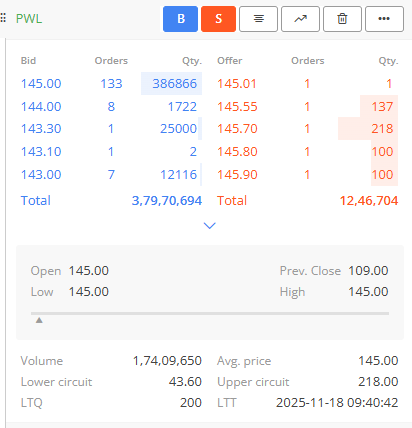Open the chart trend icon
The height and width of the screenshot is (428, 412).
pyautogui.click(x=300, y=19)
